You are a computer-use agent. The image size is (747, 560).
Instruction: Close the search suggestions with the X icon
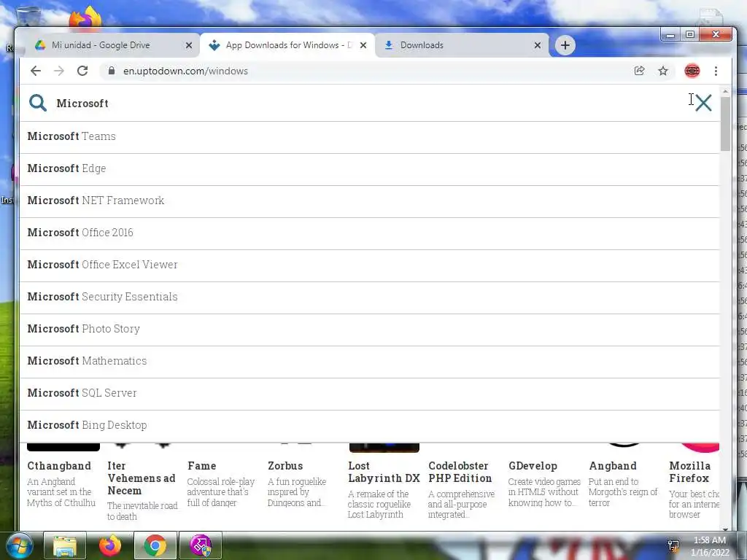click(703, 102)
